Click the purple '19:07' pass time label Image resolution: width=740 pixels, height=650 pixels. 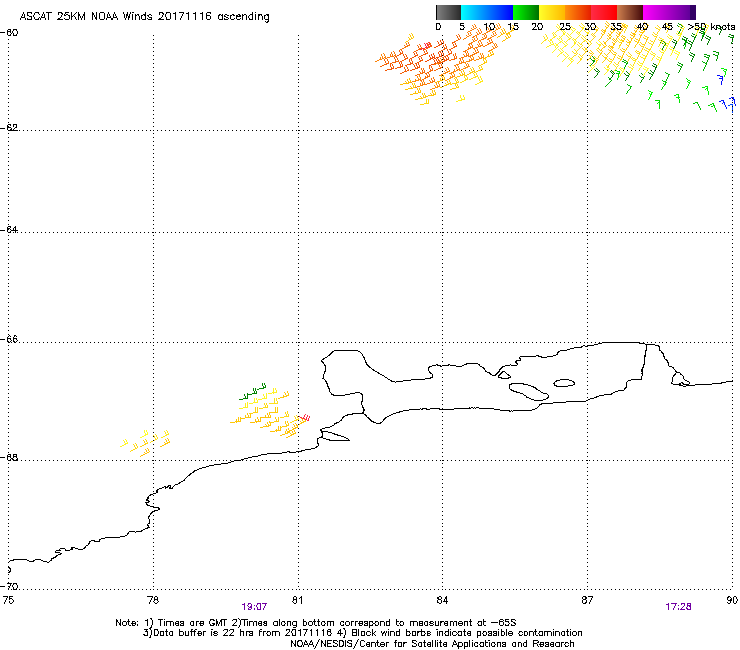click(x=254, y=607)
